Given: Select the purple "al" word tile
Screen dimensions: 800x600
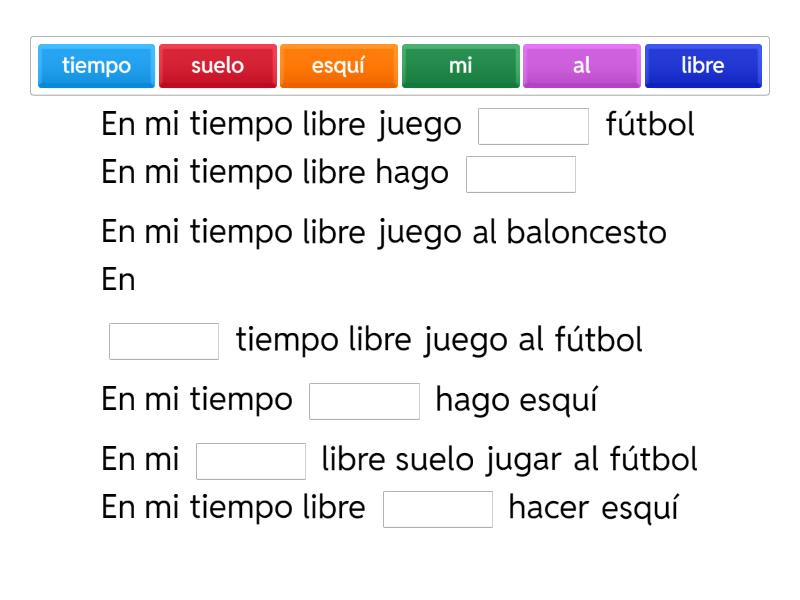Looking at the screenshot, I should coord(582,66).
